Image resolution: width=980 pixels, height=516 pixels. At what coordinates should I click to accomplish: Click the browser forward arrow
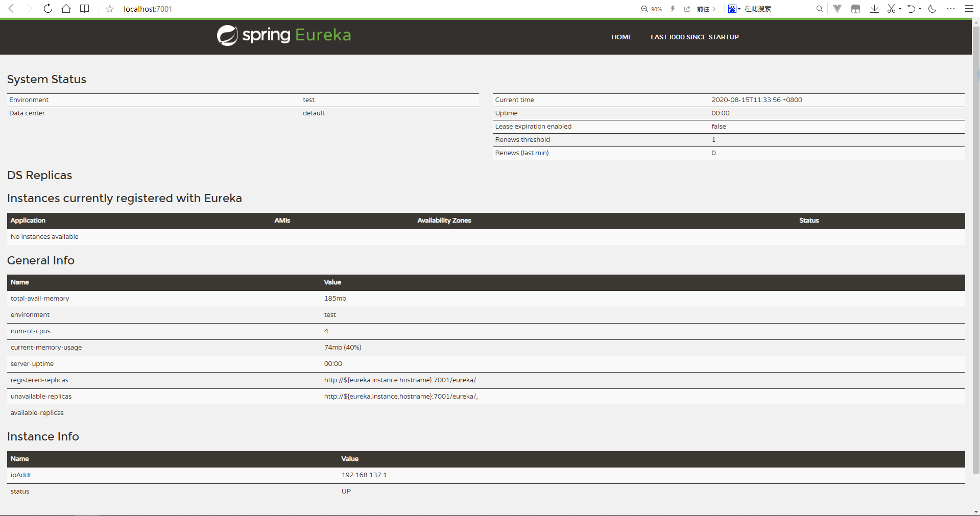(30, 9)
